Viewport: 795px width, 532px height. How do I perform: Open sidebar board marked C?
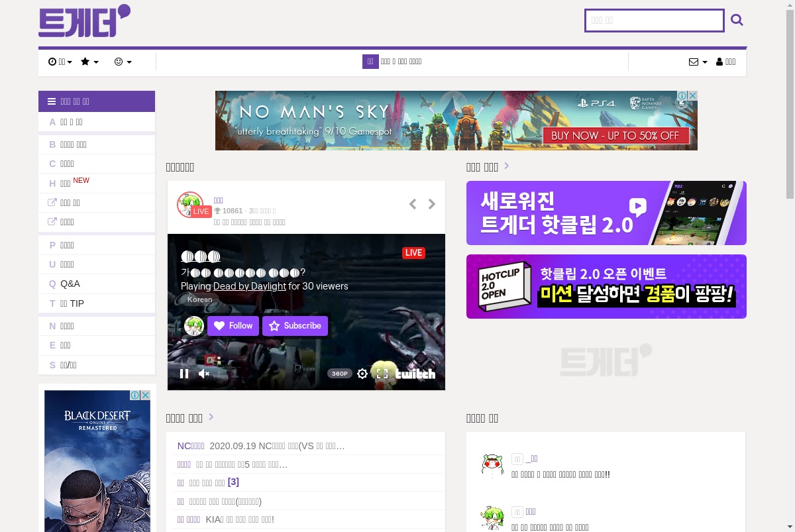(97, 164)
